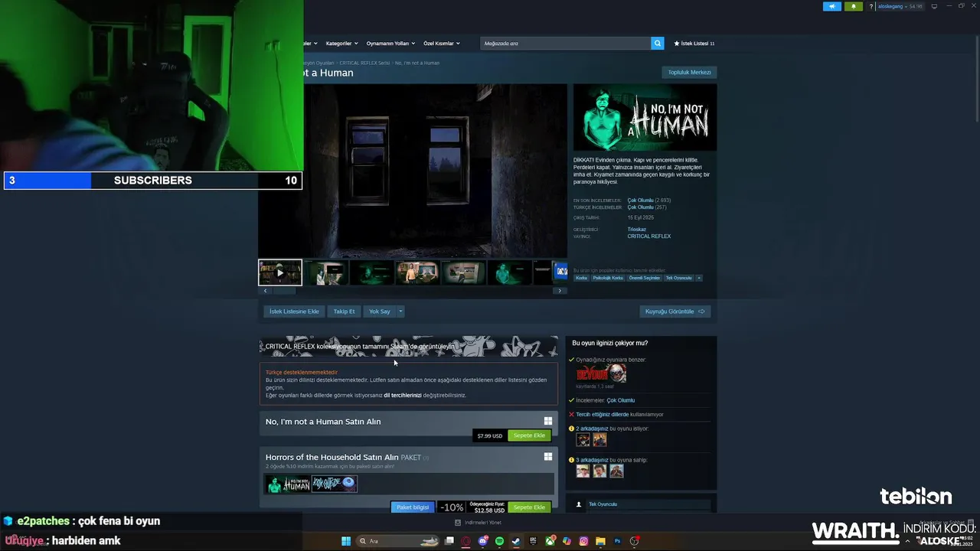Viewport: 980px width, 551px height.
Task: Click the question mark help icon
Action: [x=871, y=6]
